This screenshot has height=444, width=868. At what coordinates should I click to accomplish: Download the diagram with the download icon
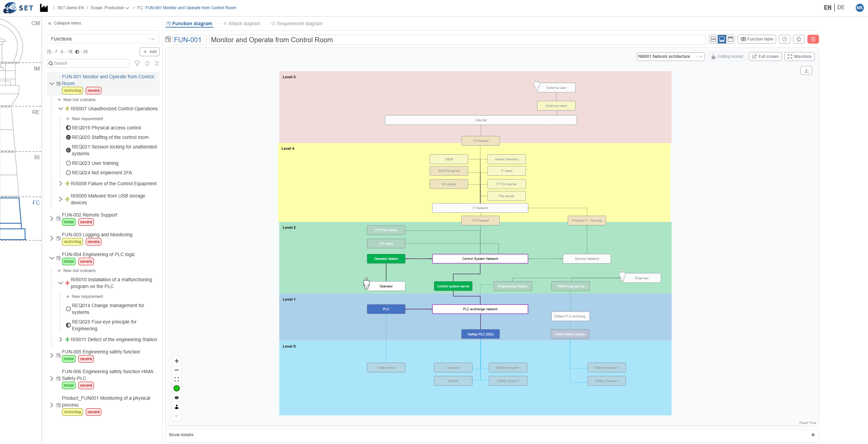pos(806,70)
